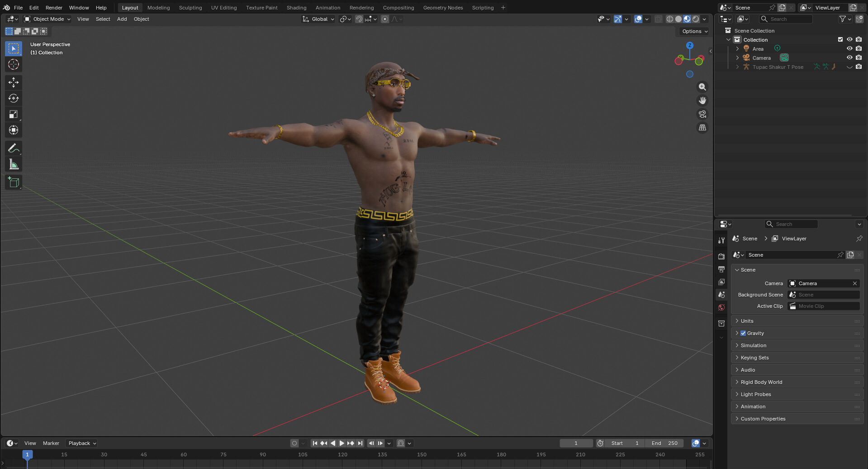Image resolution: width=868 pixels, height=469 pixels.
Task: Expand the Custom Properties panel
Action: (797, 419)
